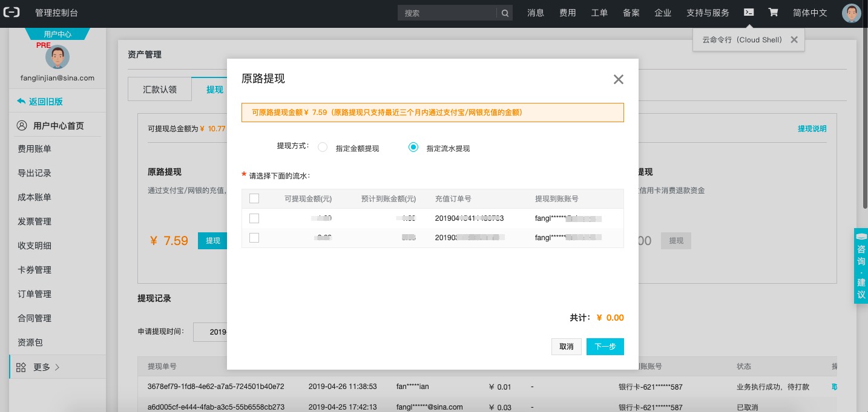
Task: Click the Alibaba Cloud logo icon
Action: 12,13
